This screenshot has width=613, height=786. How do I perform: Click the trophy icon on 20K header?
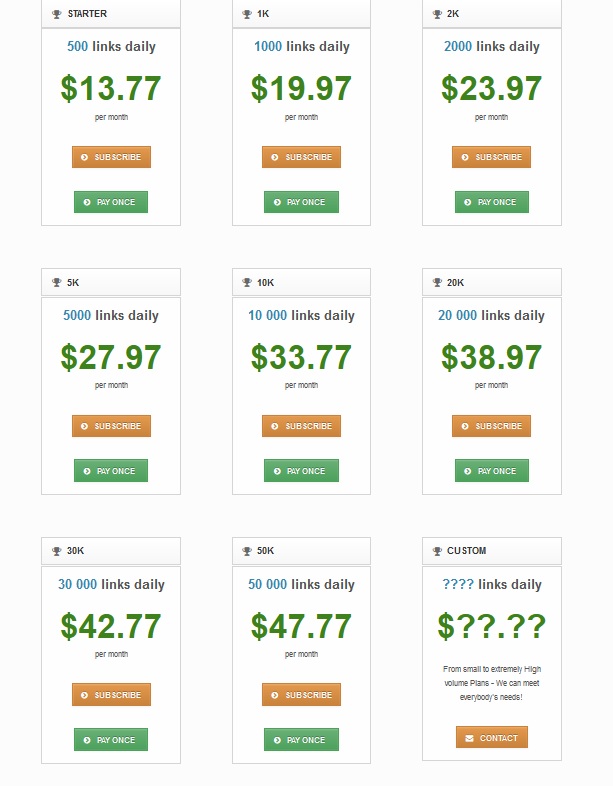tap(437, 283)
